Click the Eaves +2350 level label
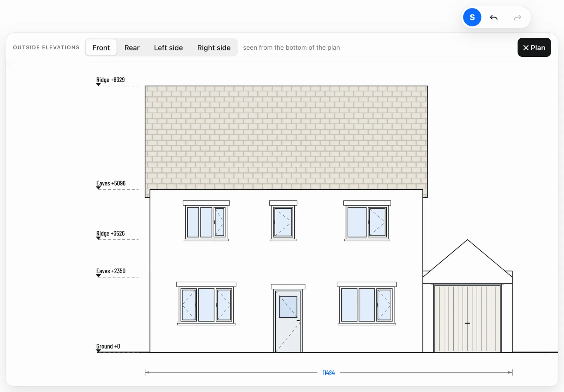This screenshot has width=564, height=392. pos(111,271)
